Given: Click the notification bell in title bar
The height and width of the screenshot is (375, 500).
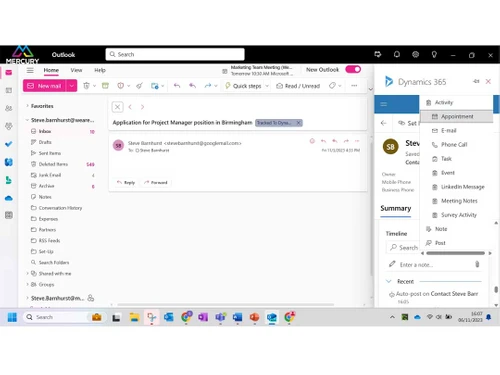Looking at the screenshot, I should tap(397, 54).
